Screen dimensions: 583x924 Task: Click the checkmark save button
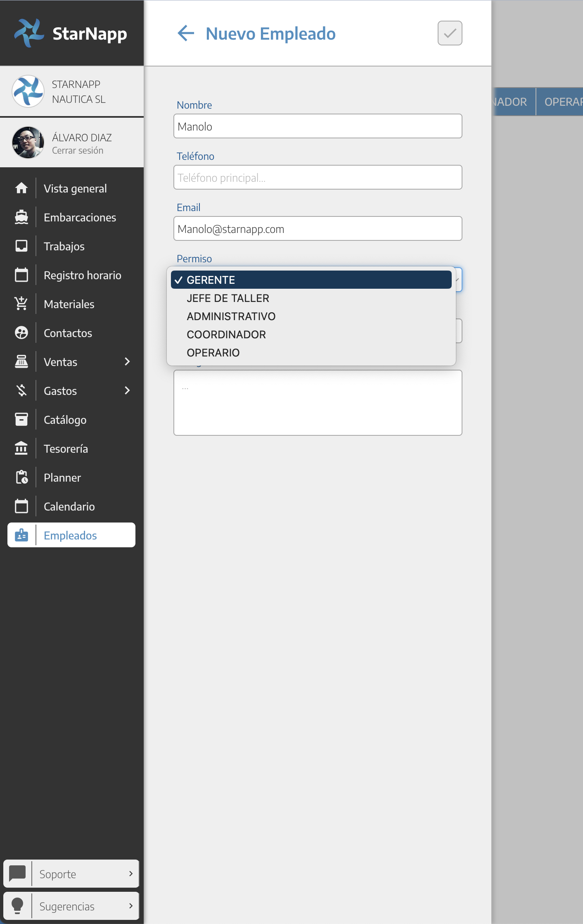click(450, 33)
